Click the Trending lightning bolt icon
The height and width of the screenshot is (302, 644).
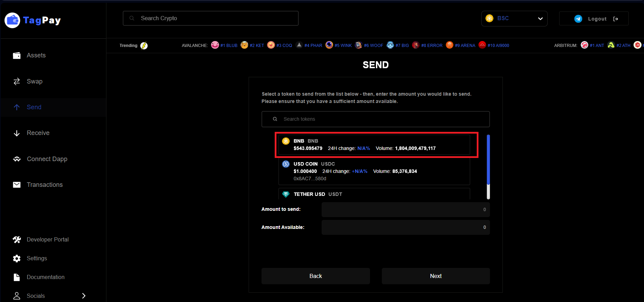click(x=144, y=46)
